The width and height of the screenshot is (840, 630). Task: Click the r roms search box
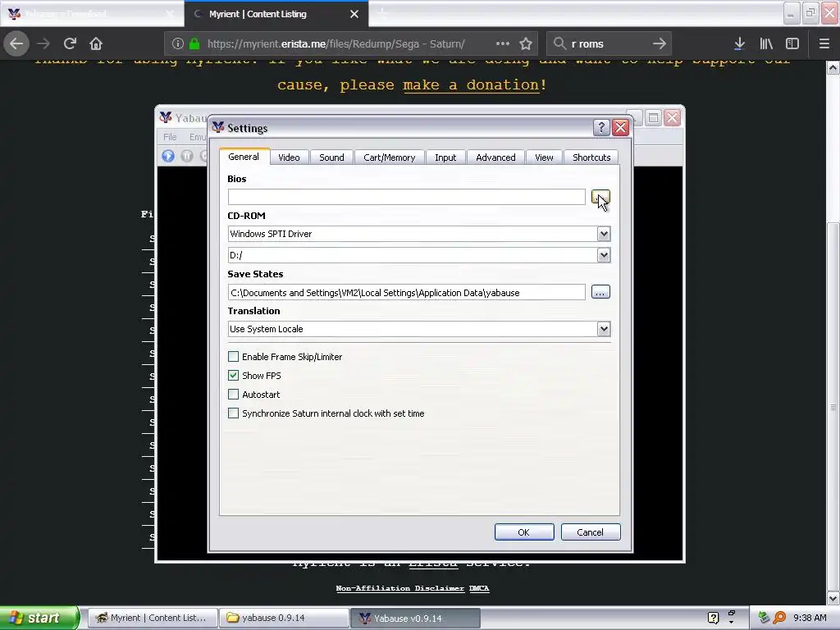pyautogui.click(x=608, y=43)
